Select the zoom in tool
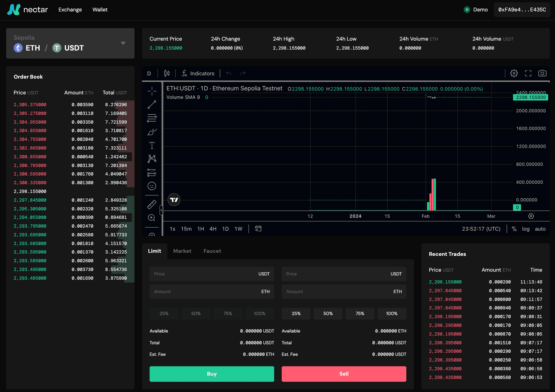 (152, 218)
